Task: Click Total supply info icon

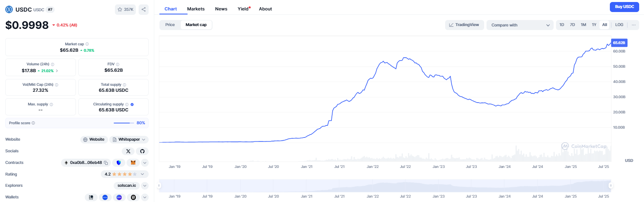Action: 125,85
